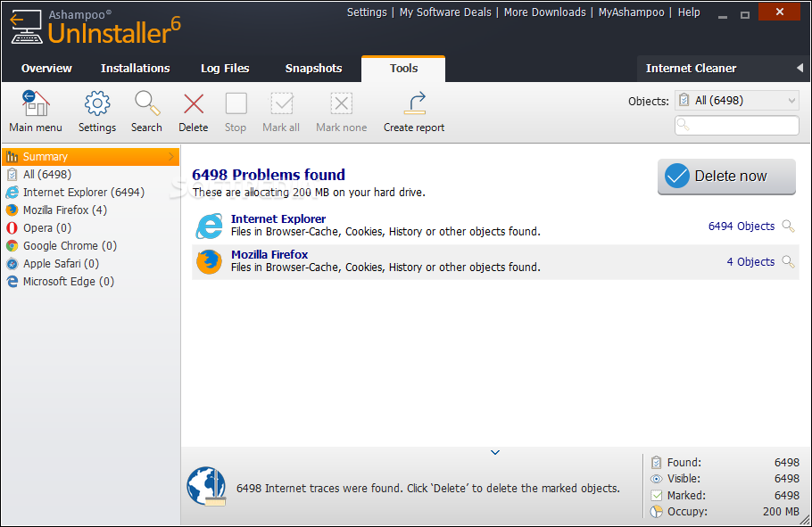Expand the Summary row chevron arrow
Image resolution: width=812 pixels, height=527 pixels.
click(171, 156)
